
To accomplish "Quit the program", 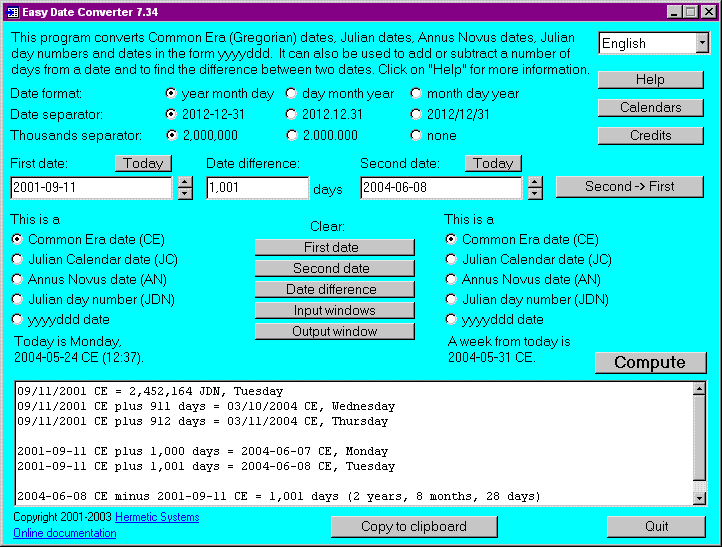I will tap(656, 526).
